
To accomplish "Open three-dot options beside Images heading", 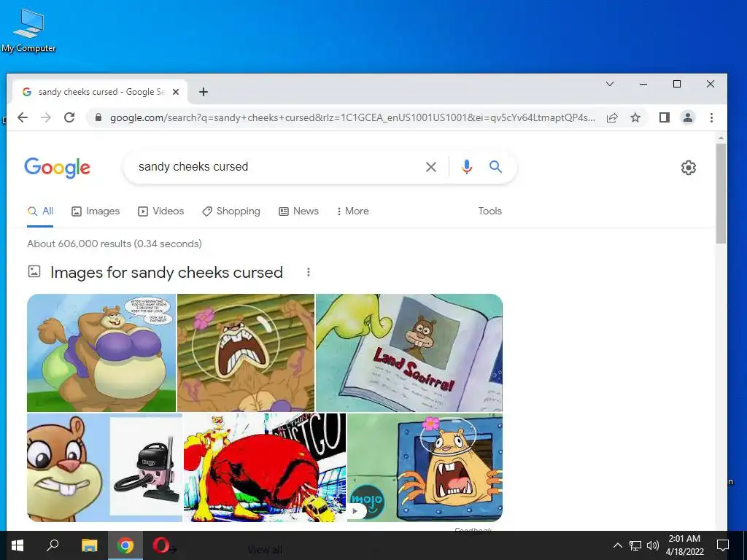I will point(309,272).
